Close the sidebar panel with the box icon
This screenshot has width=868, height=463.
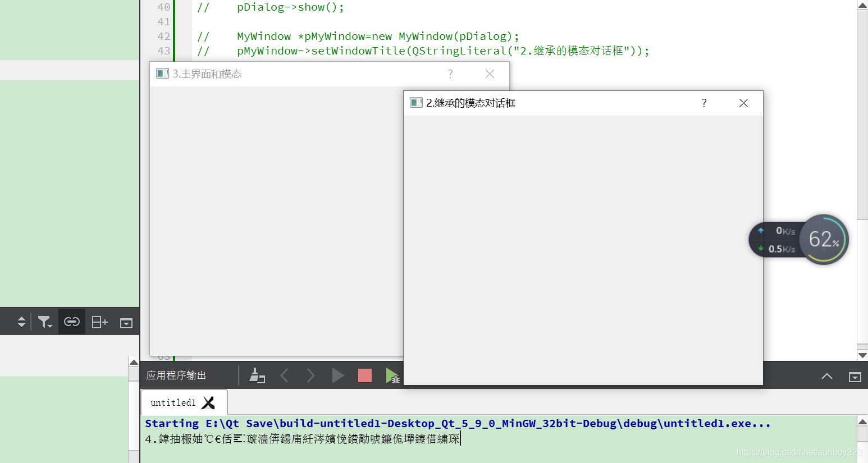coord(126,323)
